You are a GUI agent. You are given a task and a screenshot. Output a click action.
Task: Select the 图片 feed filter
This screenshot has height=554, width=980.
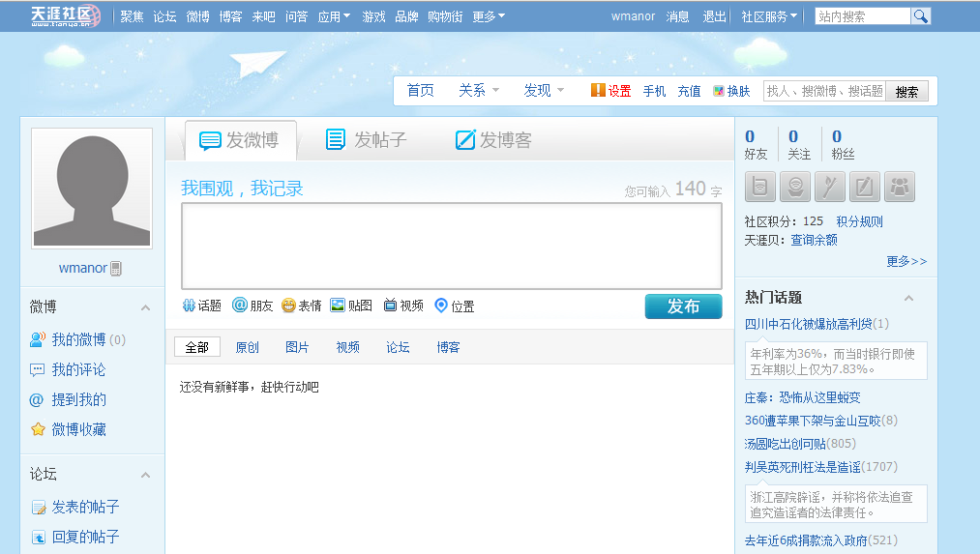click(297, 347)
